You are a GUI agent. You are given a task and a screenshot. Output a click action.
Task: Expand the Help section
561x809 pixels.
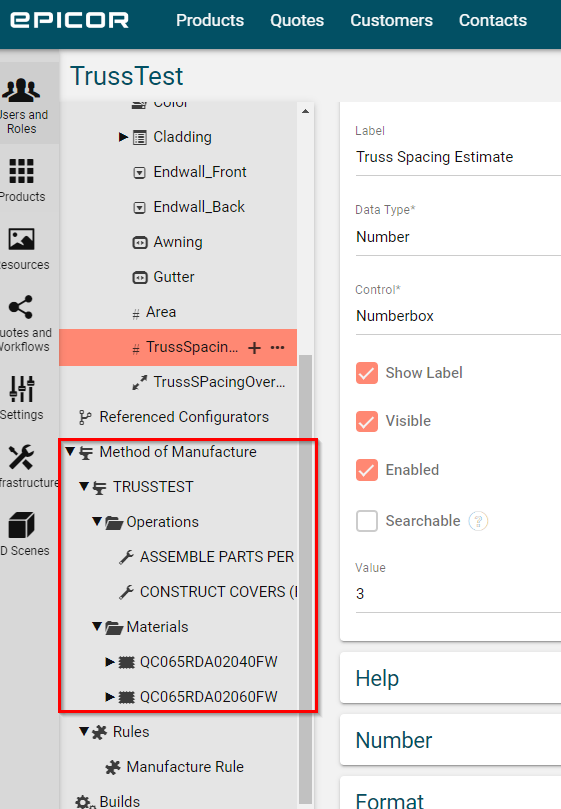point(451,678)
